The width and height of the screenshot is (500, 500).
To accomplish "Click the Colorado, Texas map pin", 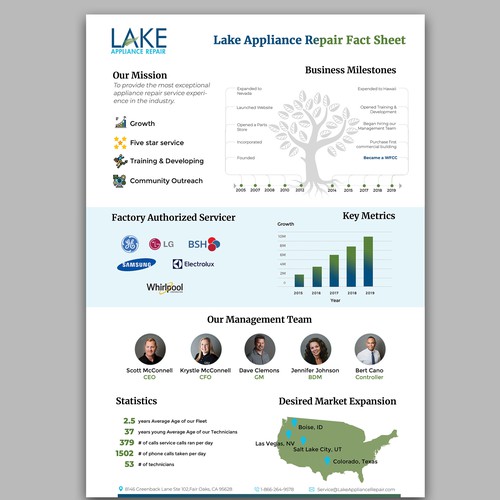I will point(327,461).
